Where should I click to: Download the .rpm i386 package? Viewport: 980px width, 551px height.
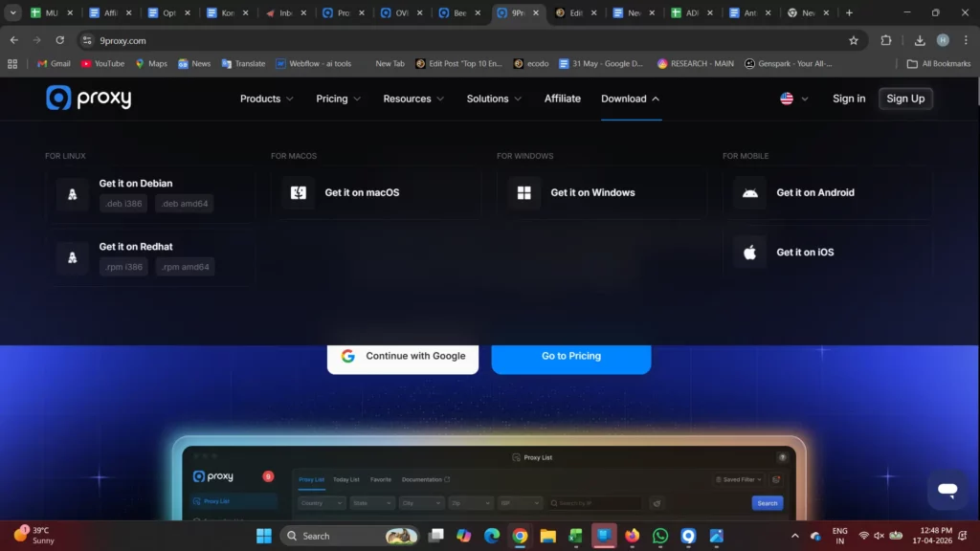point(123,267)
